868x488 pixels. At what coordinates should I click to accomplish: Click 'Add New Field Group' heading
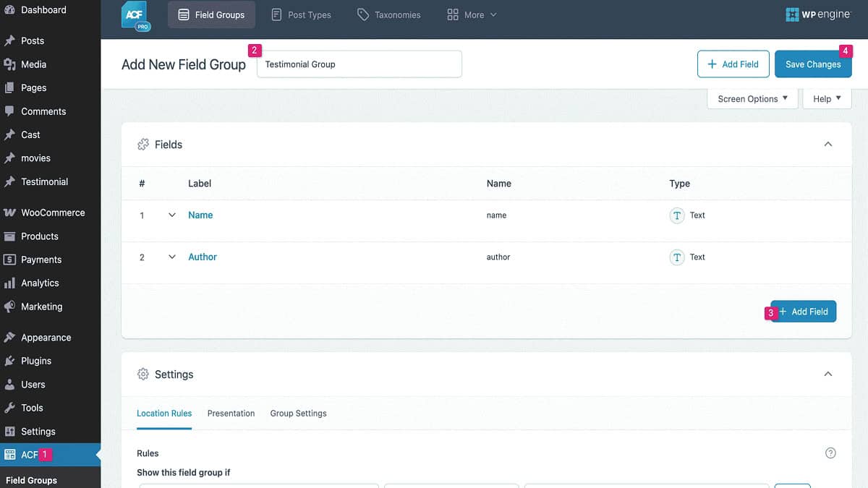184,64
